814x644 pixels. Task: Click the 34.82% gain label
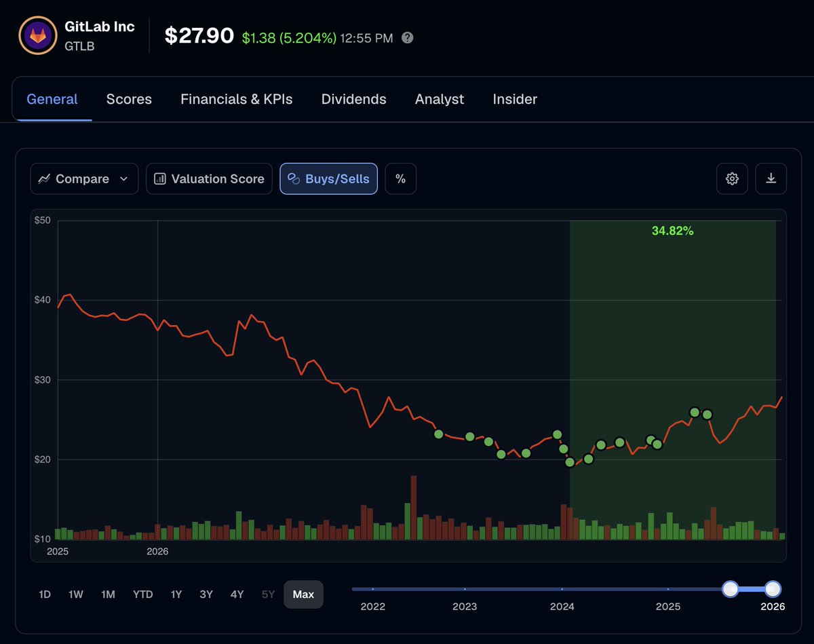point(673,231)
